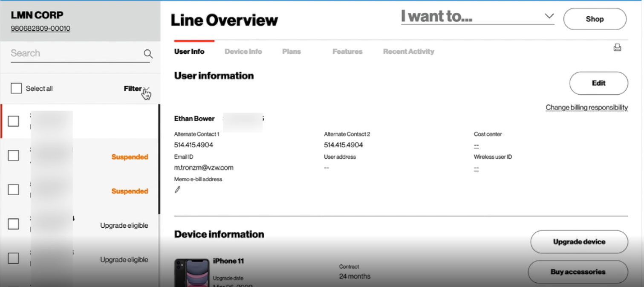644x287 pixels.
Task: Switch to the Device Info tab
Action: [243, 52]
